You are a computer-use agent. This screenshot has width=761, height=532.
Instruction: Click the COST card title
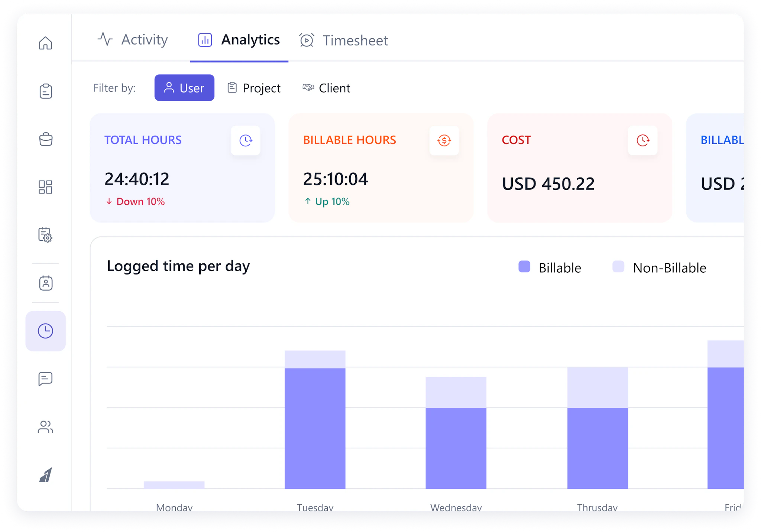coord(516,140)
